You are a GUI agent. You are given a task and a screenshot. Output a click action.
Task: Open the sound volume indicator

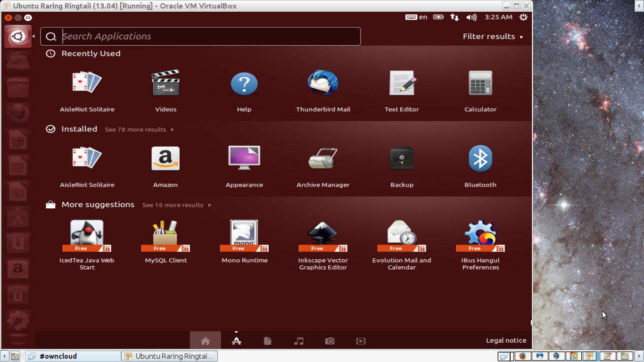[471, 17]
